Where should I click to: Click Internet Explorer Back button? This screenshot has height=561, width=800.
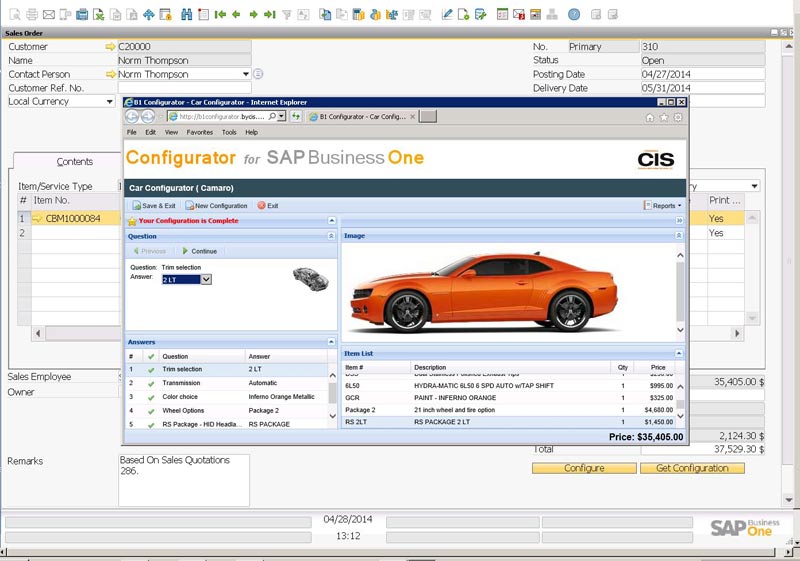[x=132, y=117]
